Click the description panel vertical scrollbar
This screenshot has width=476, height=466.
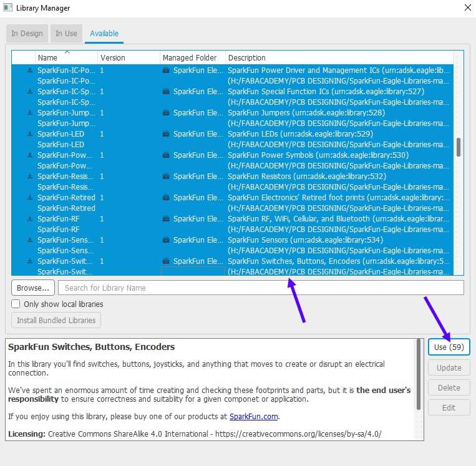[x=419, y=374]
